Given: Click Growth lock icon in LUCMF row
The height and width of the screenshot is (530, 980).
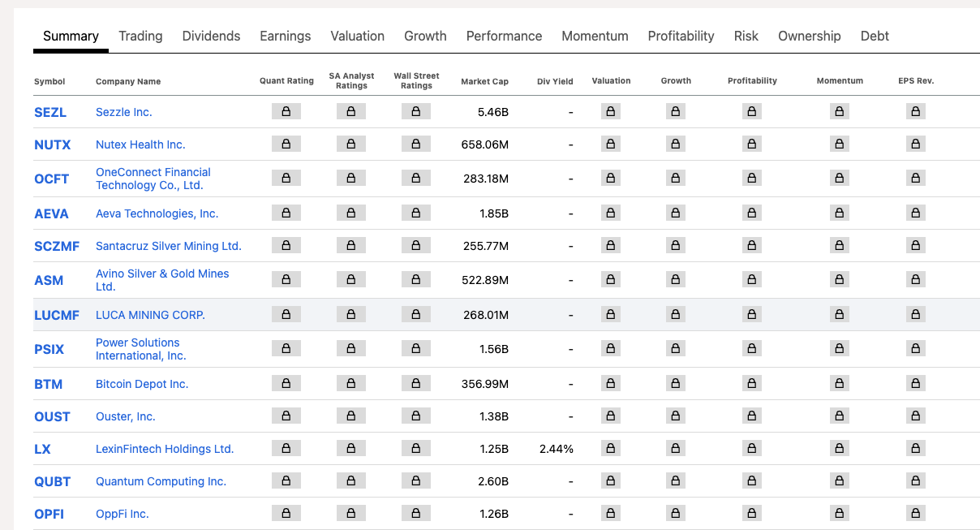Looking at the screenshot, I should tap(676, 315).
